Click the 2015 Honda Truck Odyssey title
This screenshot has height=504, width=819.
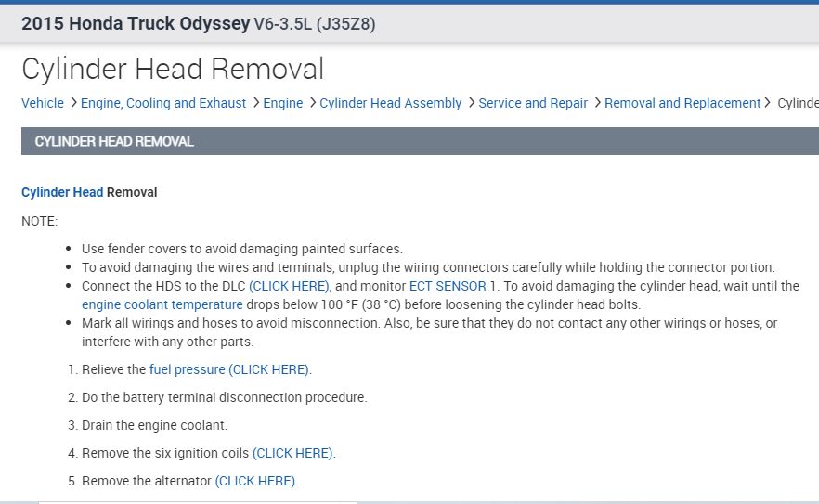click(x=136, y=23)
